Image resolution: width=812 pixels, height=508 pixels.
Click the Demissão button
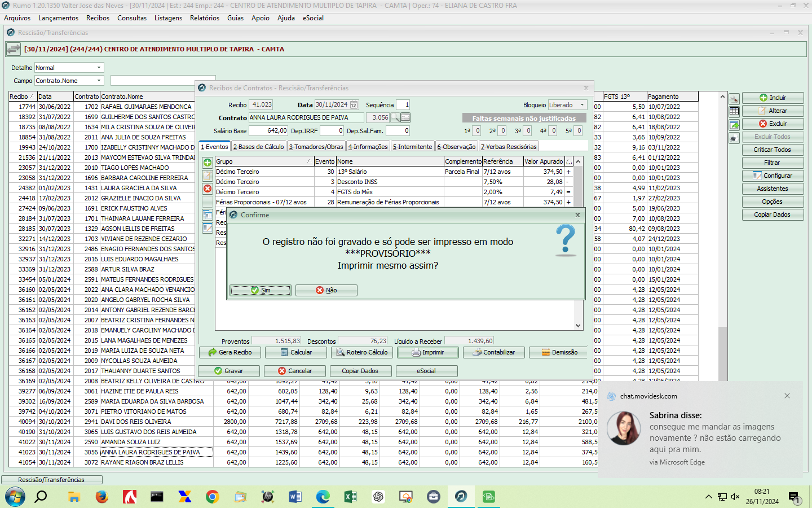(x=559, y=352)
